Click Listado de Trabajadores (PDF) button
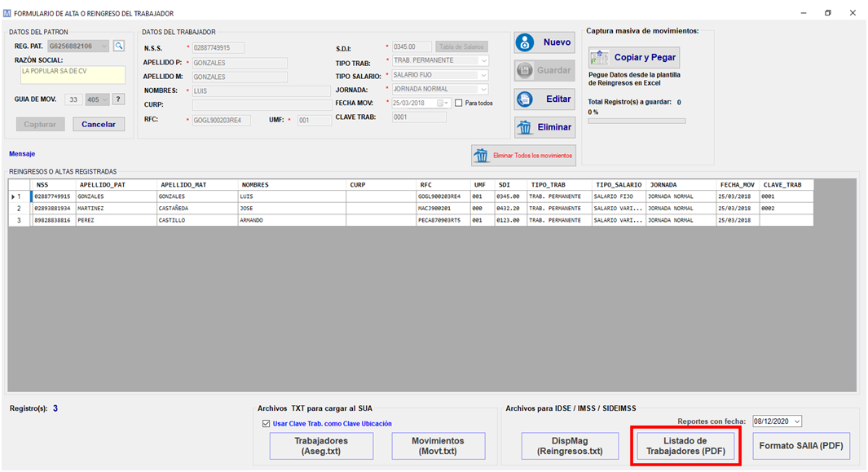868x472 pixels. [x=685, y=446]
